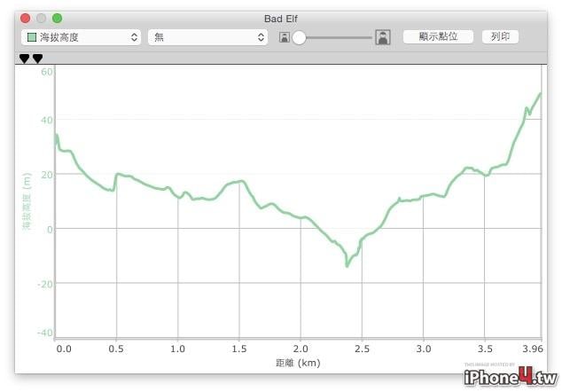The image size is (562, 392).
Task: Select the first black triangle range marker
Action: [x=24, y=59]
